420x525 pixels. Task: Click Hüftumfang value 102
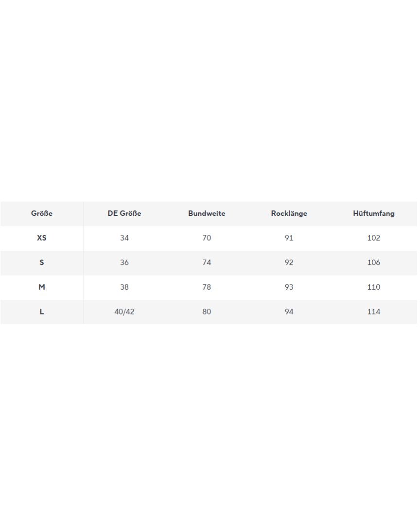[374, 238]
